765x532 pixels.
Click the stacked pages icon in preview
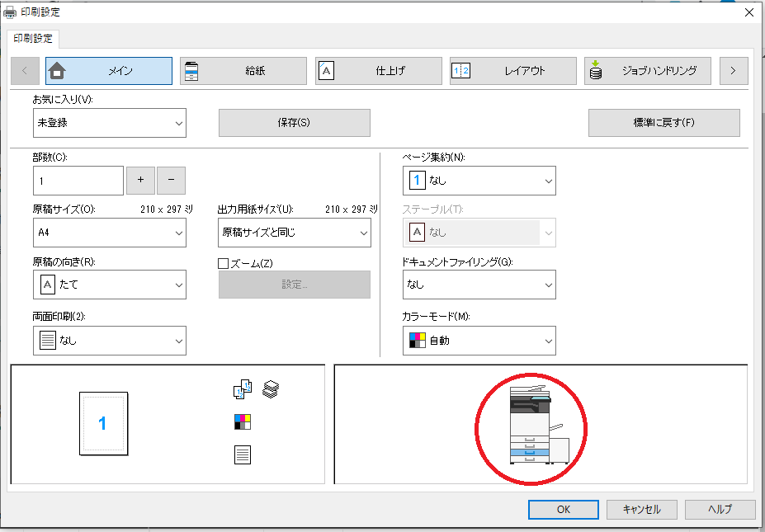270,388
